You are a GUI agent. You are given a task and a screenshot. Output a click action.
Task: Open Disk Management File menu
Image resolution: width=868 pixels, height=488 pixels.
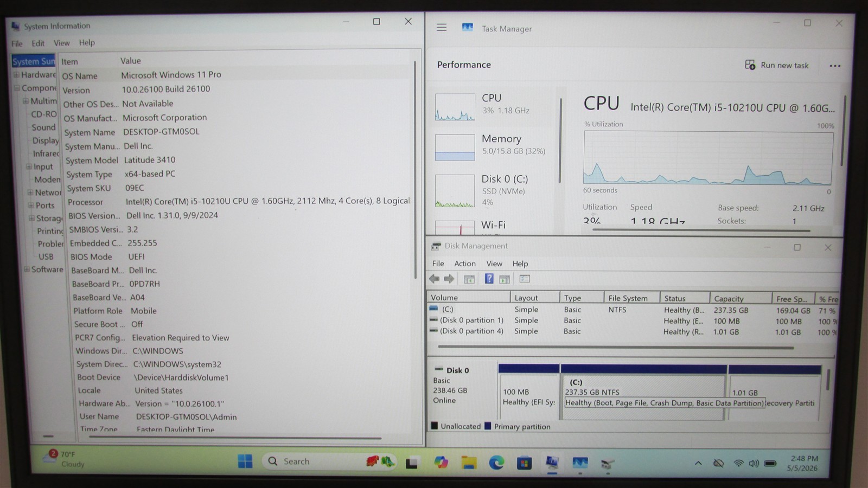click(438, 264)
